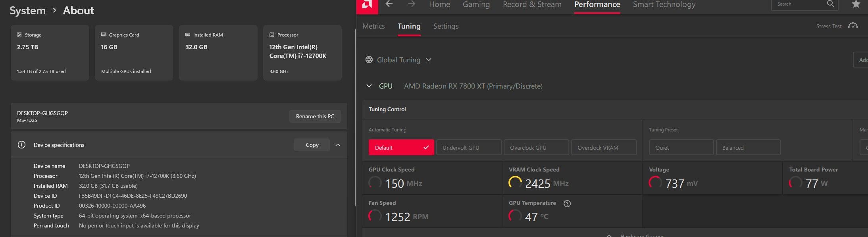This screenshot has width=868, height=237.
Task: Click the VRAM Clock Speed yellow gauge
Action: [515, 183]
